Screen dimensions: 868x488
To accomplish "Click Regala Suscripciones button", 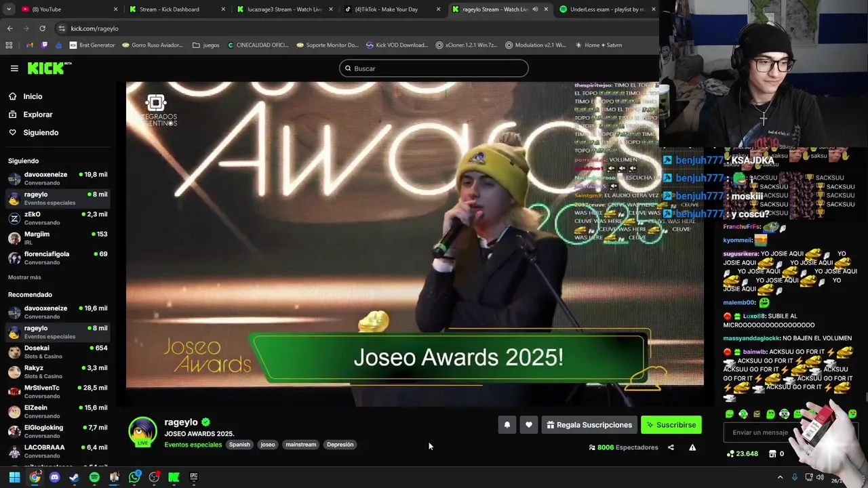I will coord(589,425).
